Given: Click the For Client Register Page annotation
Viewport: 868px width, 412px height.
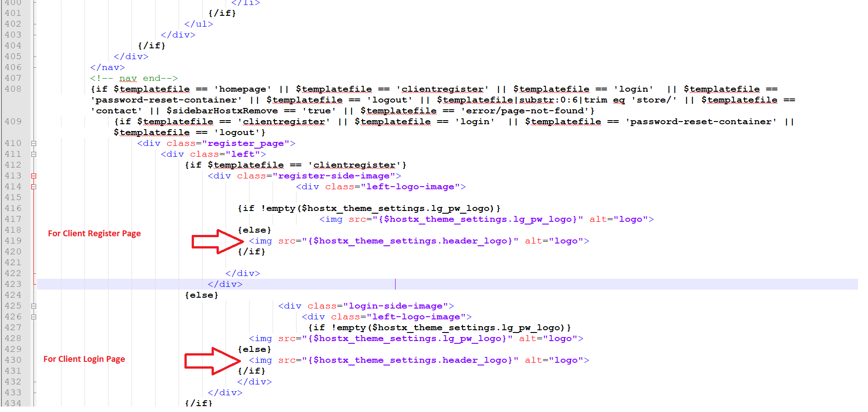Looking at the screenshot, I should tap(94, 234).
